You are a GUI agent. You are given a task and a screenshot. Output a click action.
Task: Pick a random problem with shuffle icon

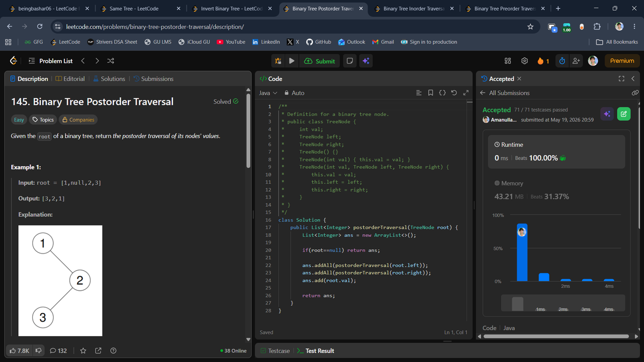point(111,61)
